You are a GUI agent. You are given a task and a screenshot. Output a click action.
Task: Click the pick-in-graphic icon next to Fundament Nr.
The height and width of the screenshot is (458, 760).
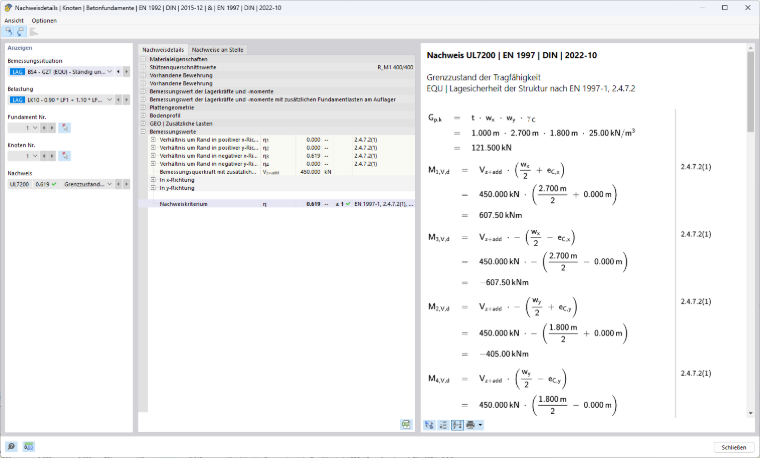[x=64, y=128]
